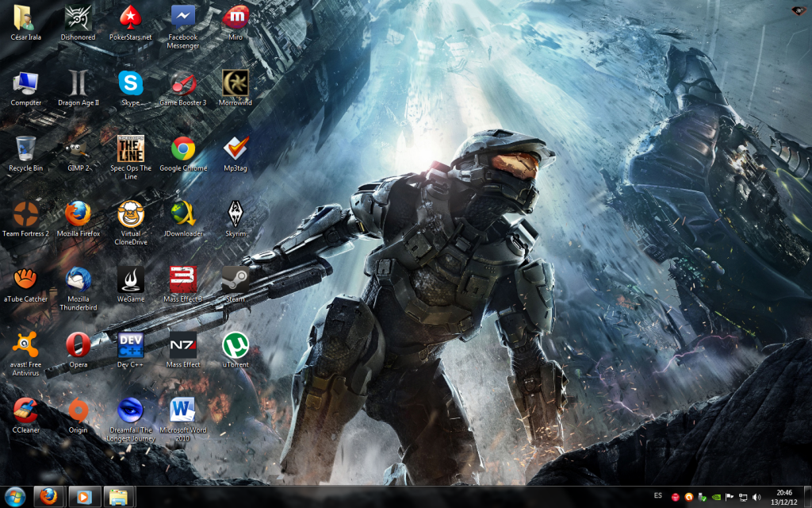Select the Skype desktop icon
This screenshot has height=508, width=812.
pos(130,83)
